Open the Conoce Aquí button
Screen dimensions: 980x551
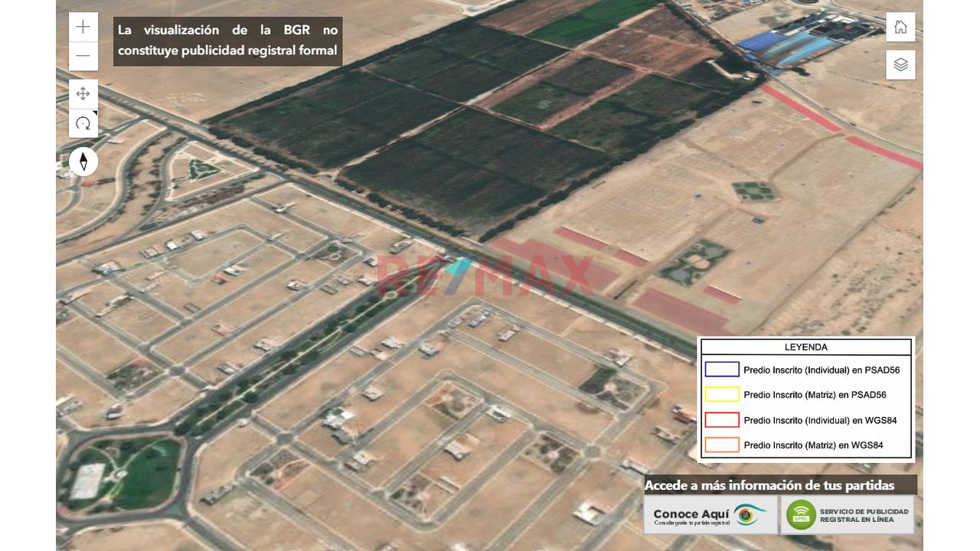pos(710,515)
